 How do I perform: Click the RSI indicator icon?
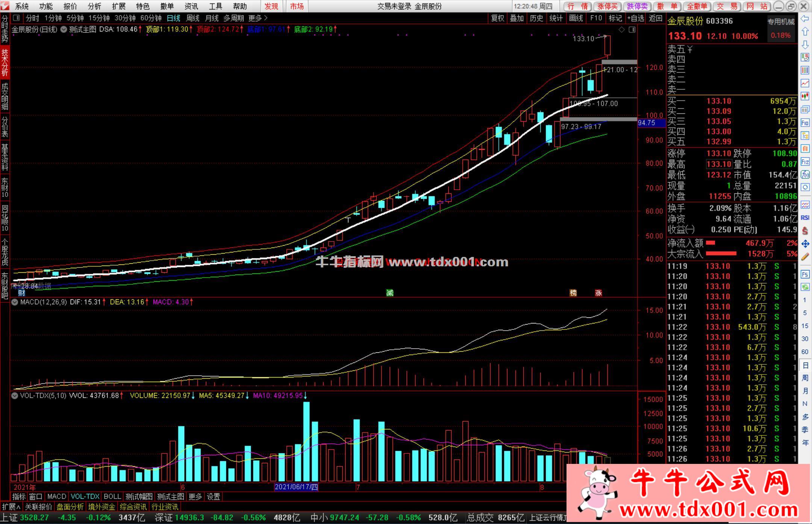[805, 217]
